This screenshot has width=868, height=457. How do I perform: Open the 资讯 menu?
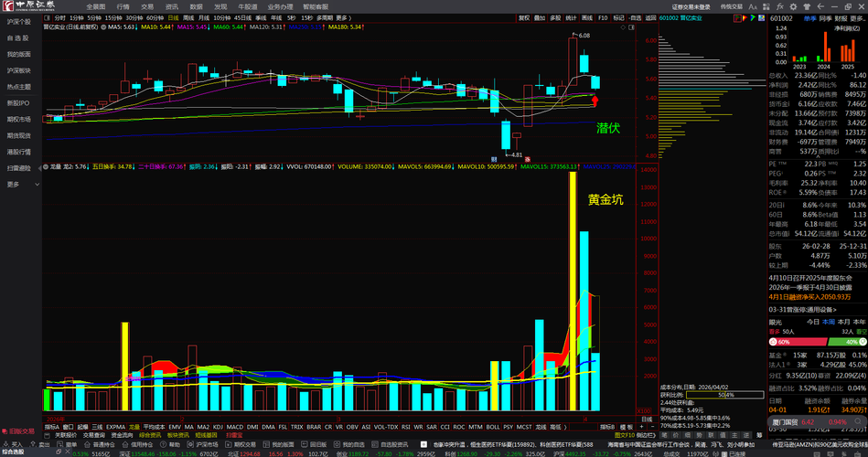(x=172, y=6)
